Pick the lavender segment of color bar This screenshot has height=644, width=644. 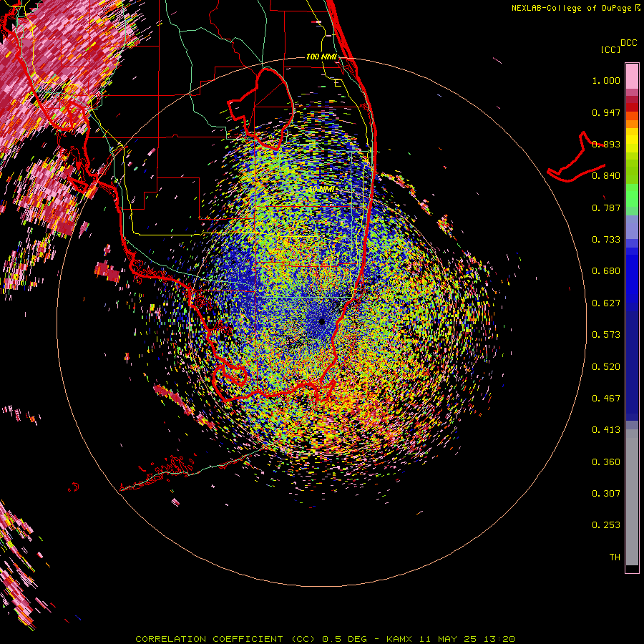click(x=632, y=227)
